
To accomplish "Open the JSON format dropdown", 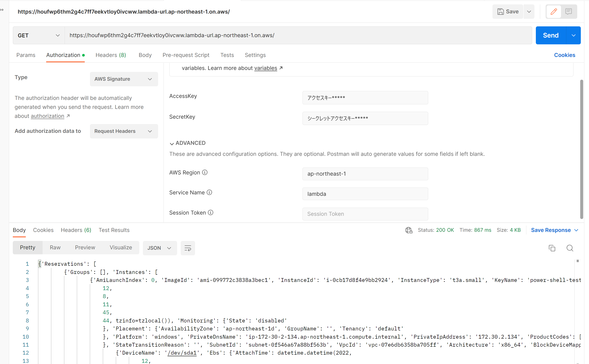I will tap(159, 248).
